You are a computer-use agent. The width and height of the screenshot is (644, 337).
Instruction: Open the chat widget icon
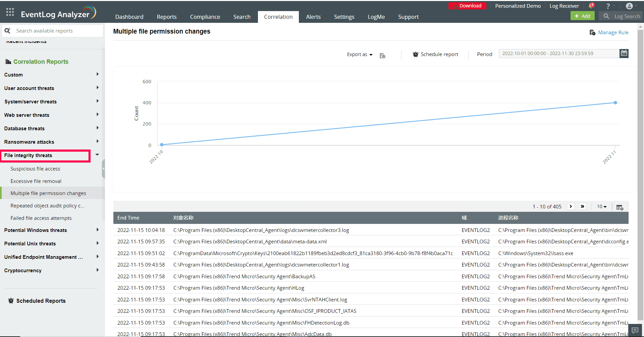(635, 330)
